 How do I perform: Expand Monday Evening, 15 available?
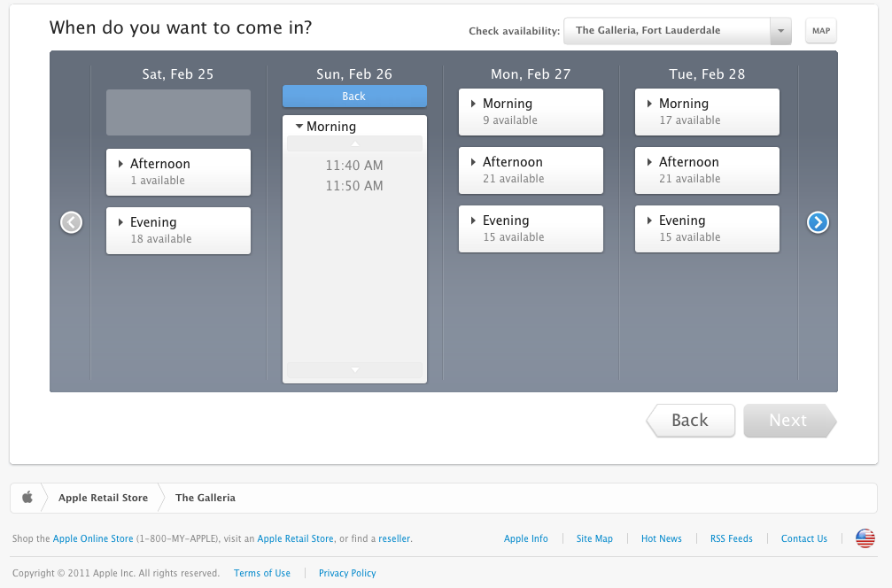(x=531, y=228)
